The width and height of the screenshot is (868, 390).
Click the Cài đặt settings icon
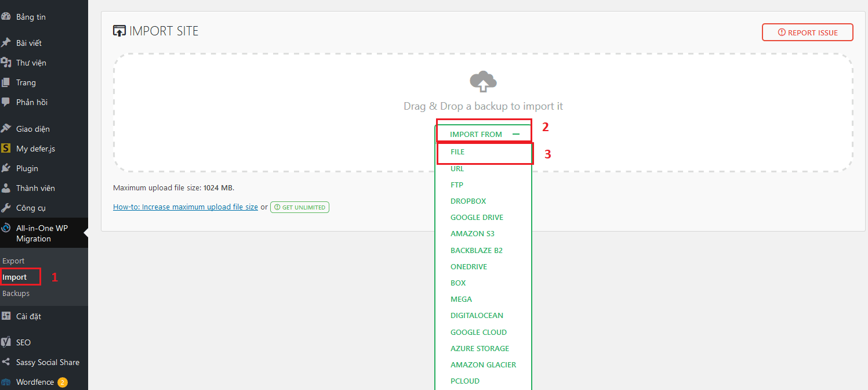tap(6, 316)
